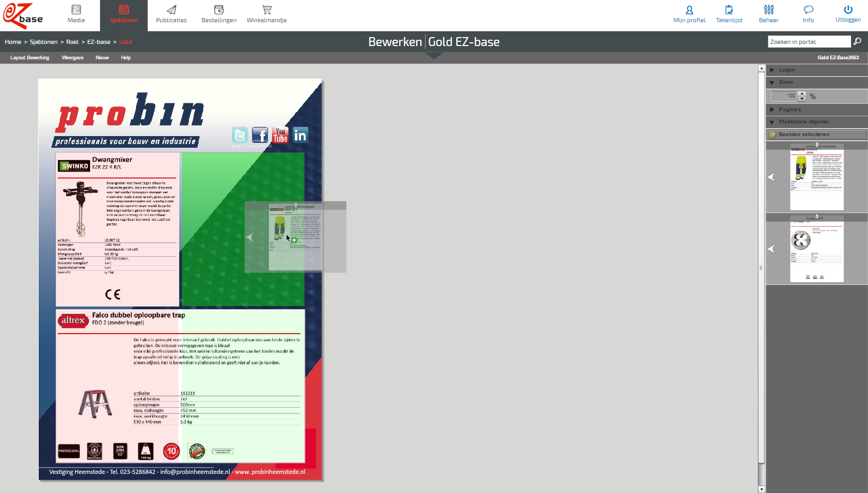Click the zoom percentage field
Screen dimensions: 868x493
click(x=784, y=96)
